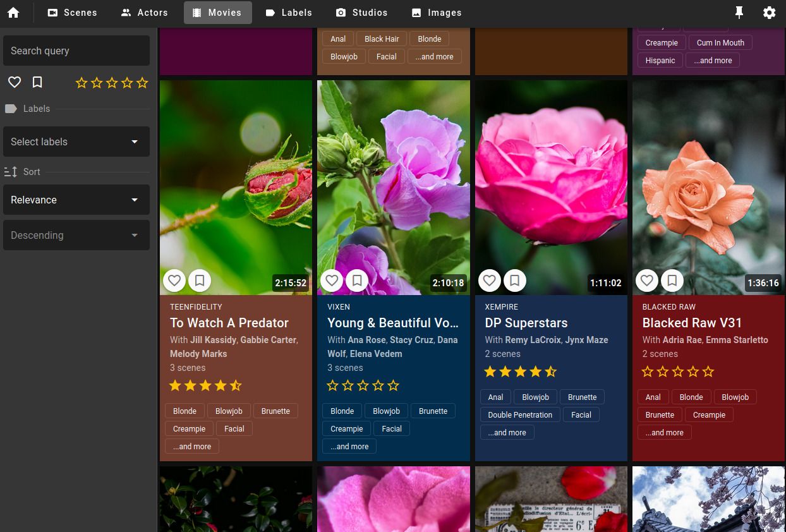
Task: Open settings gear icon
Action: click(769, 13)
